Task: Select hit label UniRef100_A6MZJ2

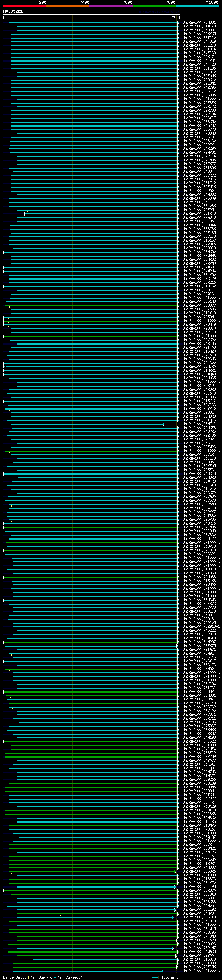Action: click(x=199, y=424)
